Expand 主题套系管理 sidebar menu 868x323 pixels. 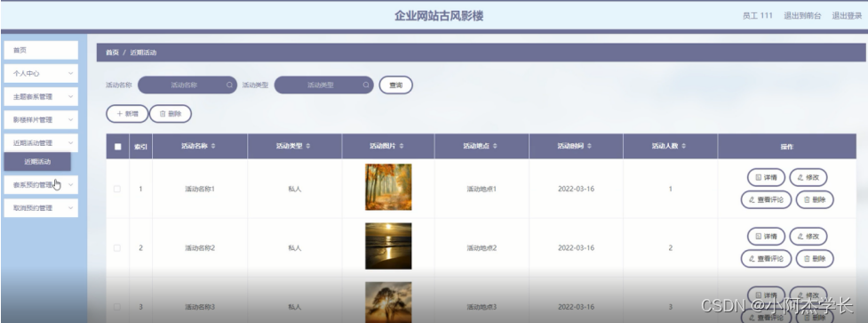click(x=41, y=96)
